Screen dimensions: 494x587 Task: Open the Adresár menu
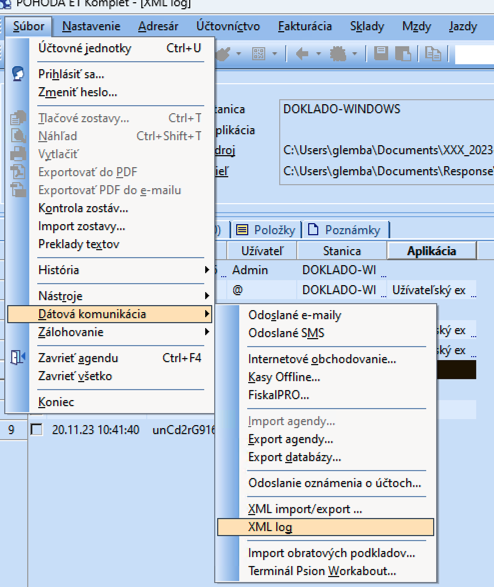(x=158, y=26)
